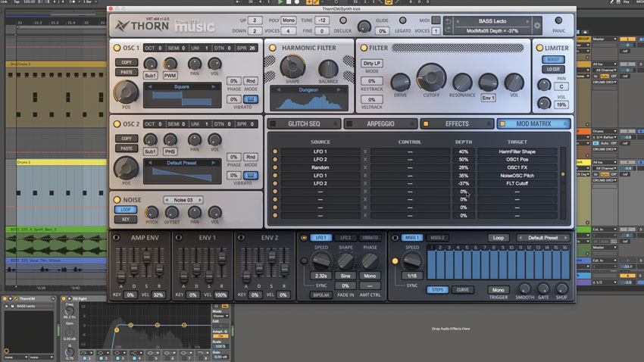The width and height of the screenshot is (644, 362).
Task: Select next noise sample after Noise 03
Action: pos(200,200)
